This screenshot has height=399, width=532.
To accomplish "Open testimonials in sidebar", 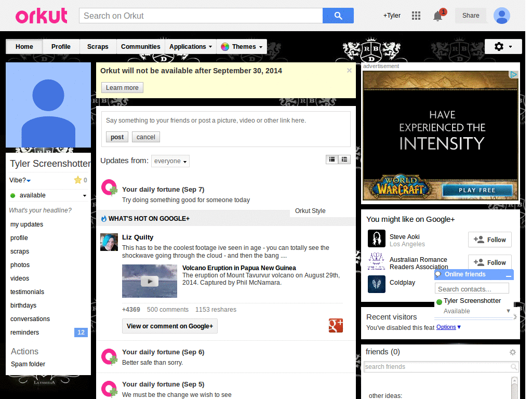I will [27, 292].
